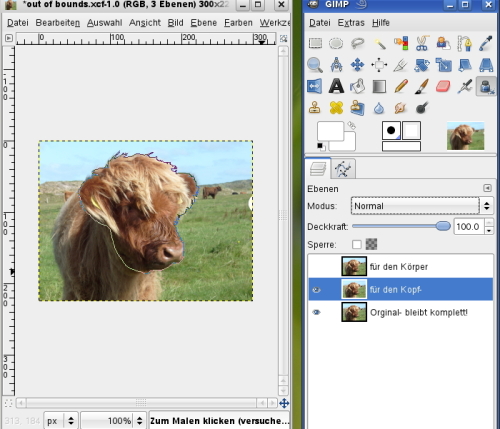Open the Ebenen panel configuration button
This screenshot has height=429, width=500.
(x=487, y=188)
